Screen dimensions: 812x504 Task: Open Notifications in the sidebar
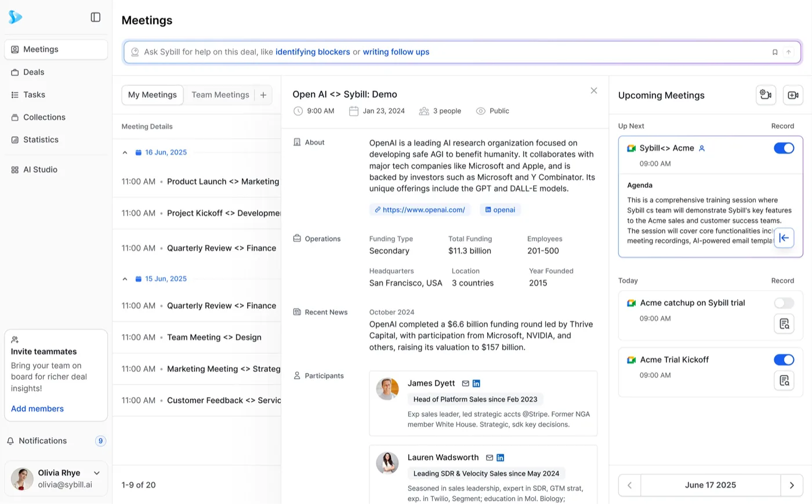(56, 441)
